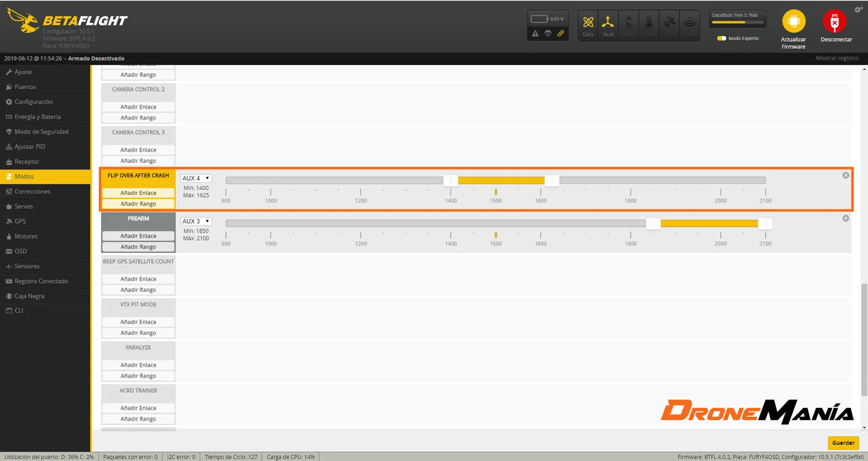This screenshot has width=868, height=461.
Task: Remove the PREARM mode range
Action: pos(845,218)
